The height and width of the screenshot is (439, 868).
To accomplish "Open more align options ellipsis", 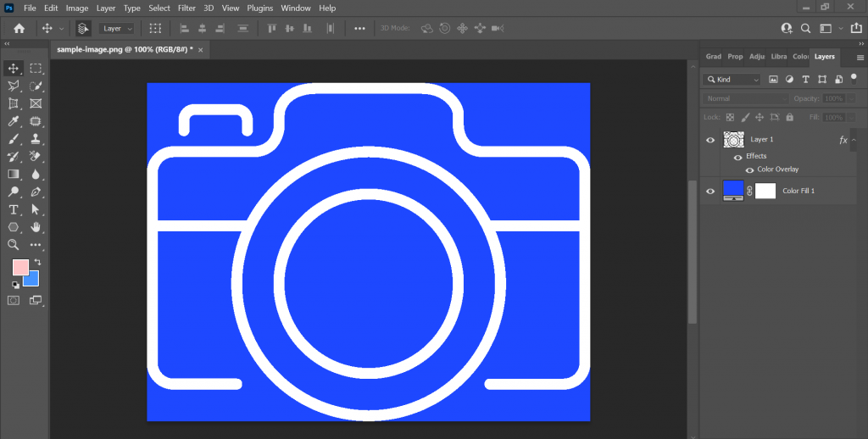I will (x=359, y=28).
